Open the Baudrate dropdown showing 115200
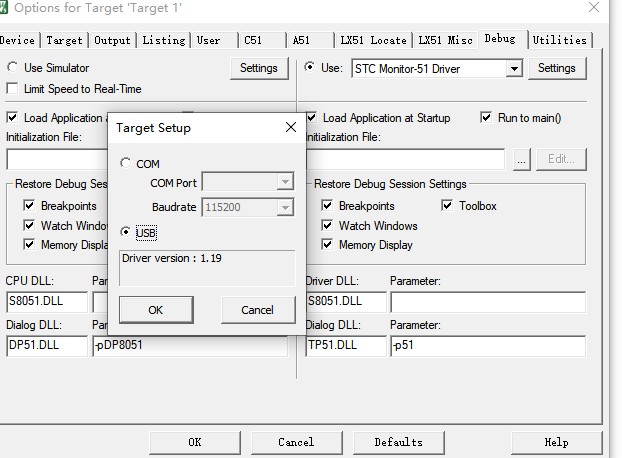The height and width of the screenshot is (458, 622). [x=285, y=207]
